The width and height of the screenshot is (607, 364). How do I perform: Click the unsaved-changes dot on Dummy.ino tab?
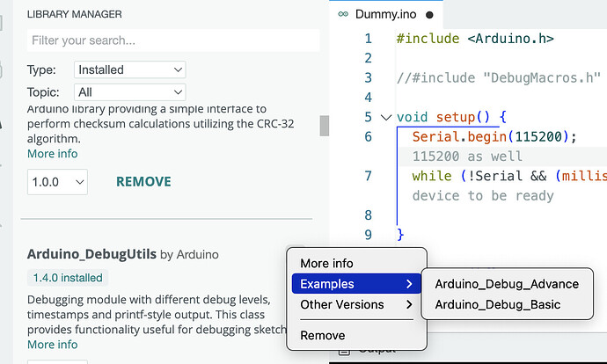pos(429,15)
